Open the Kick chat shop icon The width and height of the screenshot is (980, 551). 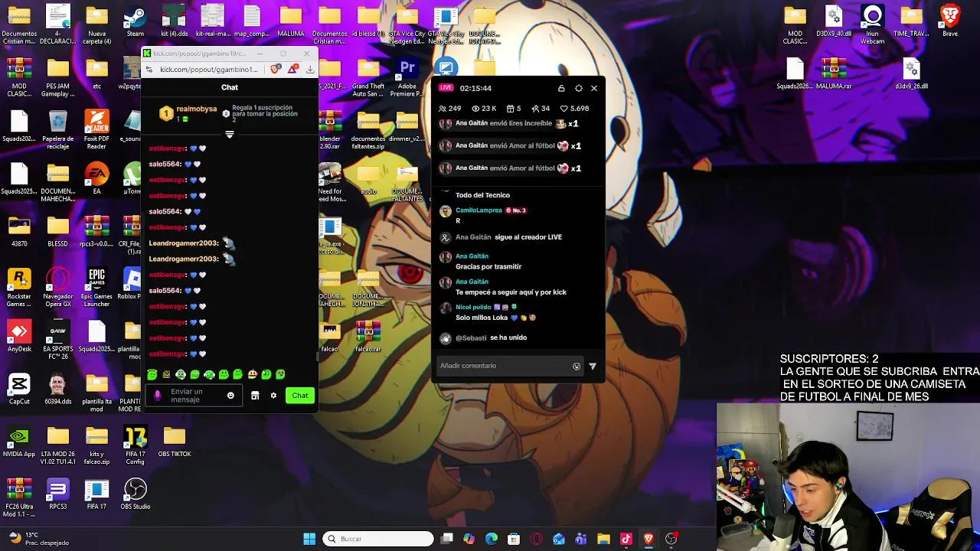tap(255, 396)
